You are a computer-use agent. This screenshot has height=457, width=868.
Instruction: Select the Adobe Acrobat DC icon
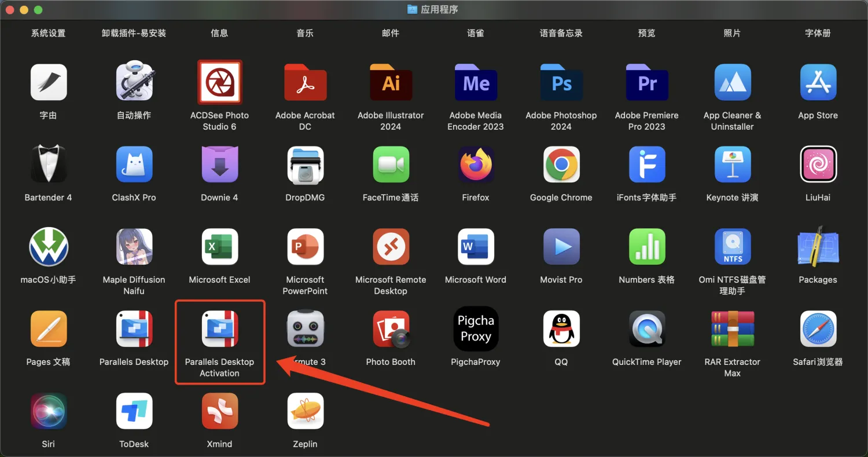point(305,82)
